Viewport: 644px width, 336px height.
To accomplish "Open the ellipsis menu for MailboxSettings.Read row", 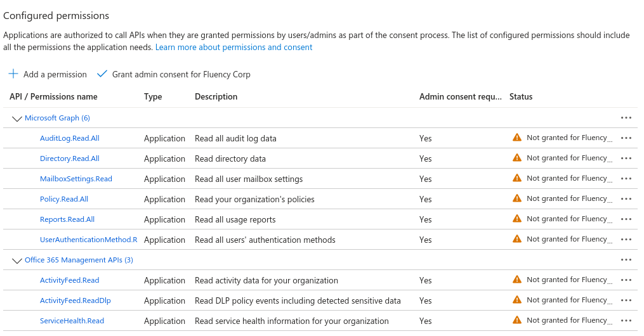I will click(x=626, y=179).
